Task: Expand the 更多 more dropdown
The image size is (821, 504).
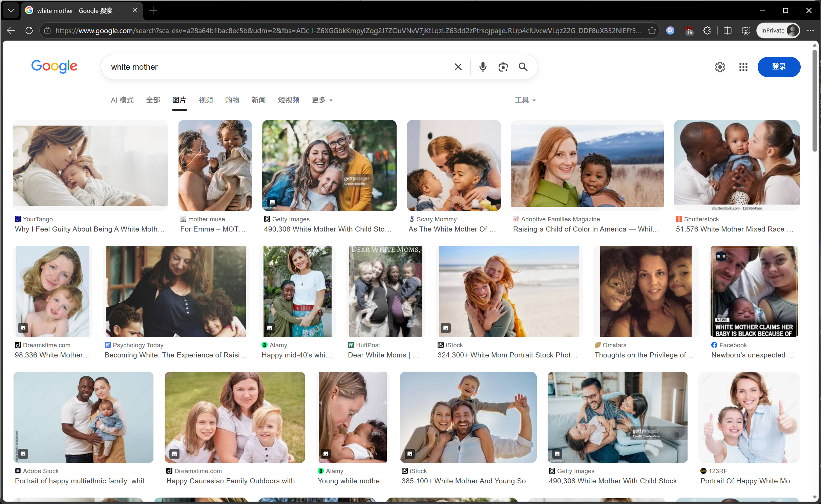Action: [322, 100]
